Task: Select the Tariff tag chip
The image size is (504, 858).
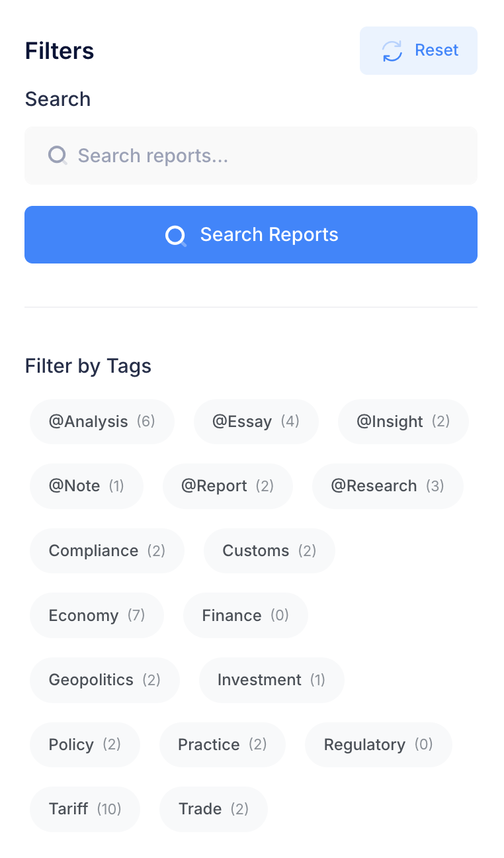Action: [x=85, y=809]
